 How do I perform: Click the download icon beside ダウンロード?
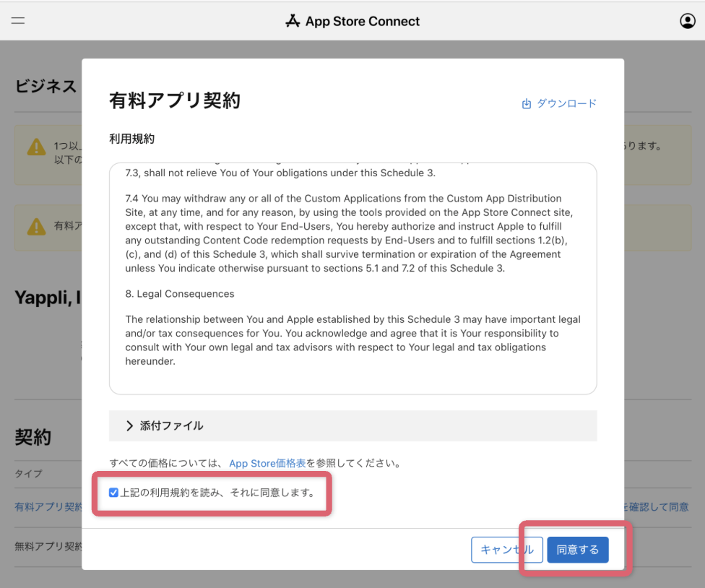(x=526, y=104)
